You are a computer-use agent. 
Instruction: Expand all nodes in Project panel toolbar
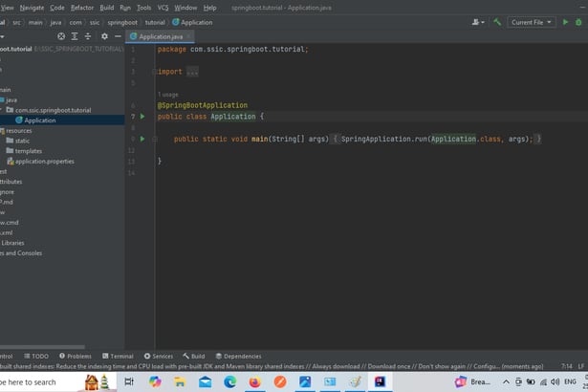click(x=75, y=36)
